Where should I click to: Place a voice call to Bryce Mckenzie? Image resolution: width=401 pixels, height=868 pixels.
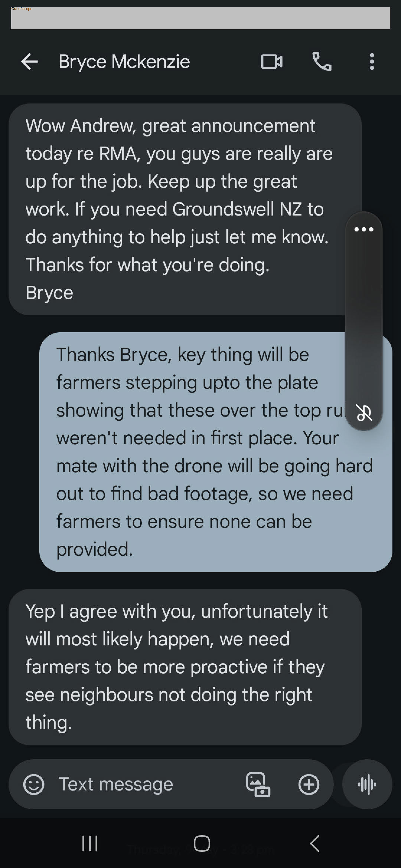[x=322, y=62]
